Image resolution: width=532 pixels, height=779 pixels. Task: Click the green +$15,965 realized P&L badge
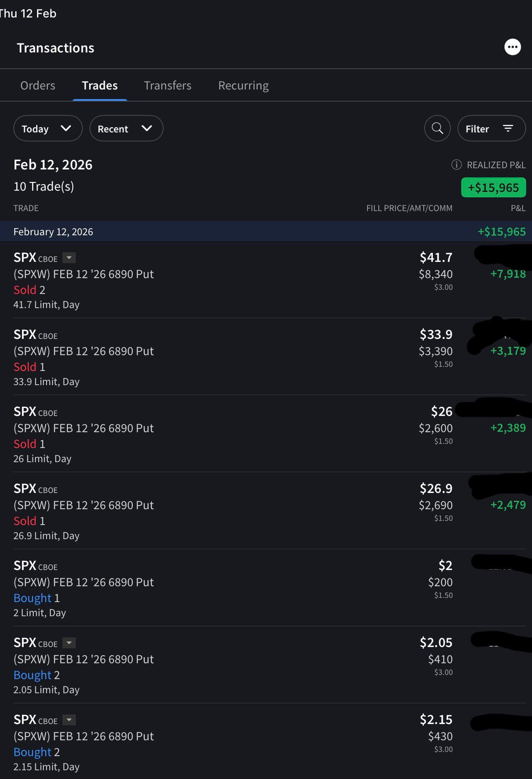click(493, 187)
